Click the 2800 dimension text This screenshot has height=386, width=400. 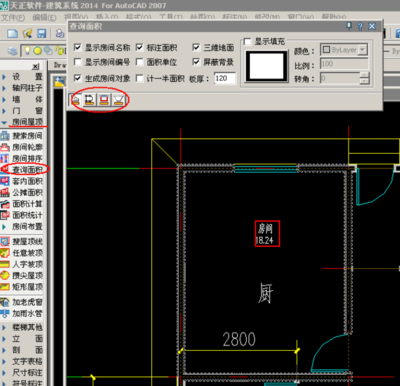(239, 339)
